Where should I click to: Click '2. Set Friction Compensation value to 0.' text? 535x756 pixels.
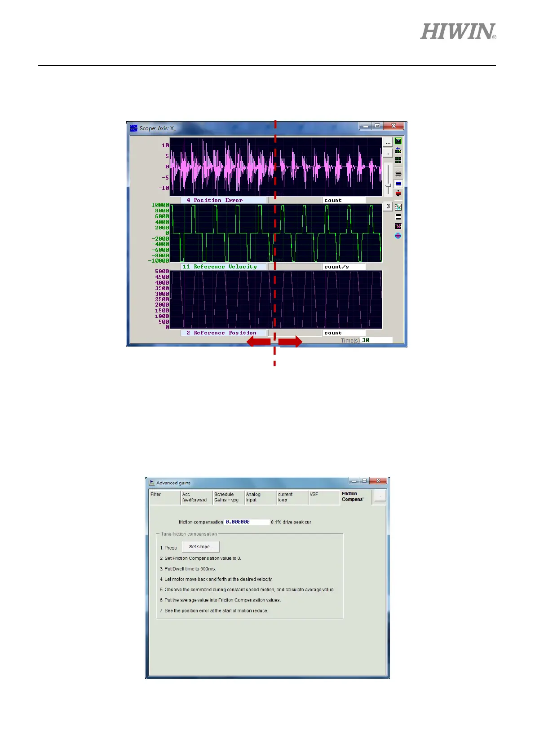200,558
